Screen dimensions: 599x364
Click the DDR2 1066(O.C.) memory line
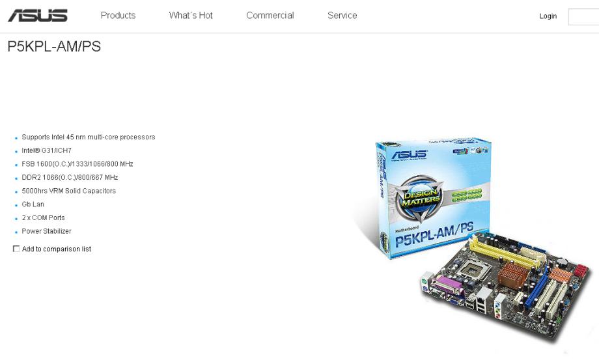(x=70, y=177)
